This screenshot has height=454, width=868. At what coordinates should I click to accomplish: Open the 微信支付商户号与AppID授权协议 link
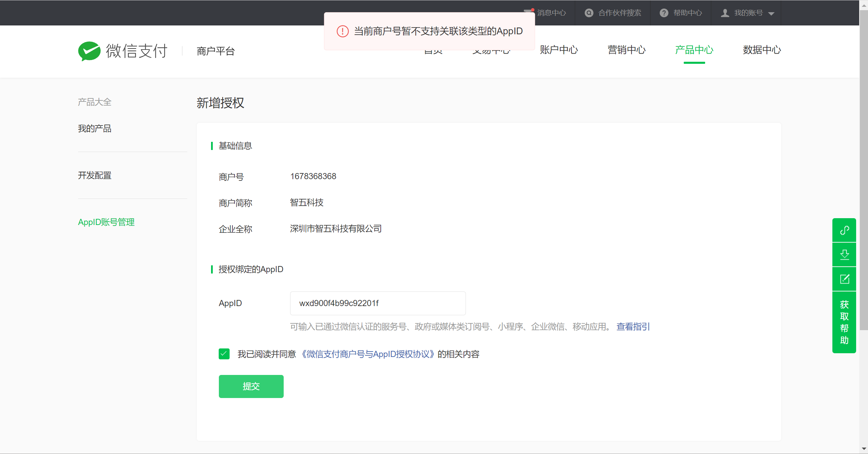click(x=368, y=354)
